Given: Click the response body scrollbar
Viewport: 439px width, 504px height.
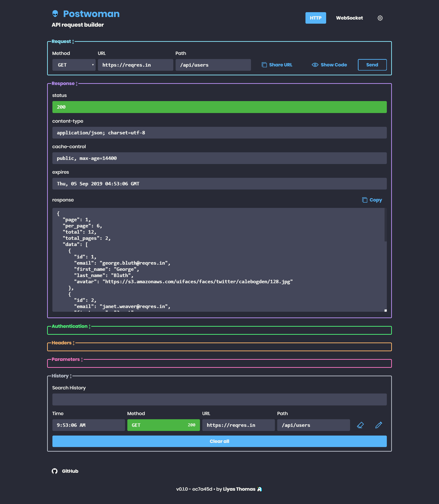Looking at the screenshot, I should coord(385,225).
